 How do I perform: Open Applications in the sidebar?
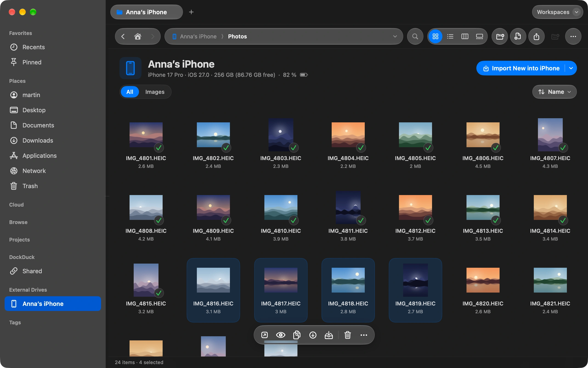tap(53, 155)
